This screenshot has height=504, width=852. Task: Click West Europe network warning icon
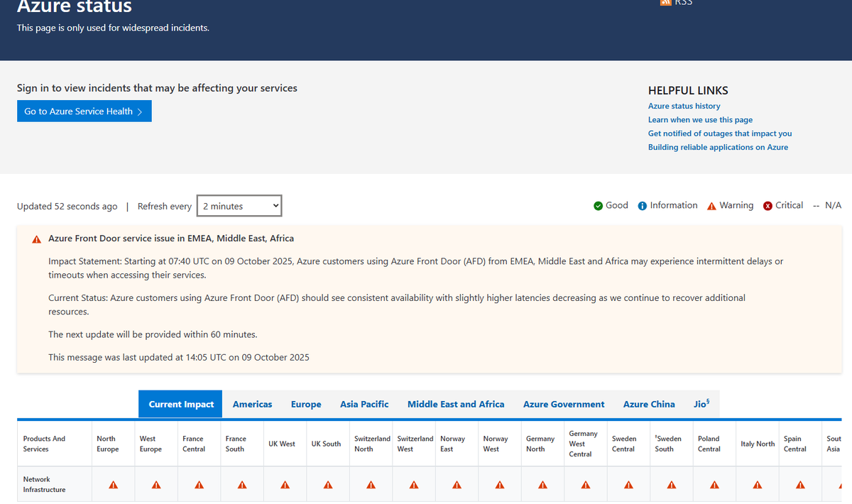(156, 485)
